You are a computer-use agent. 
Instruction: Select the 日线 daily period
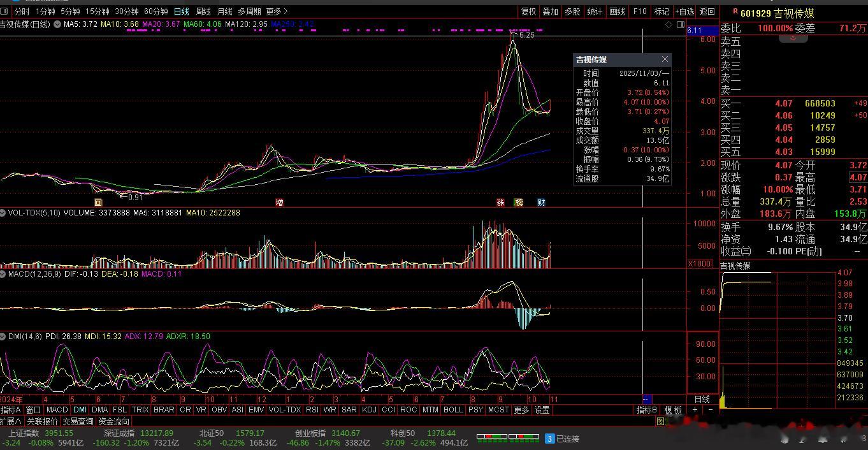(x=182, y=11)
